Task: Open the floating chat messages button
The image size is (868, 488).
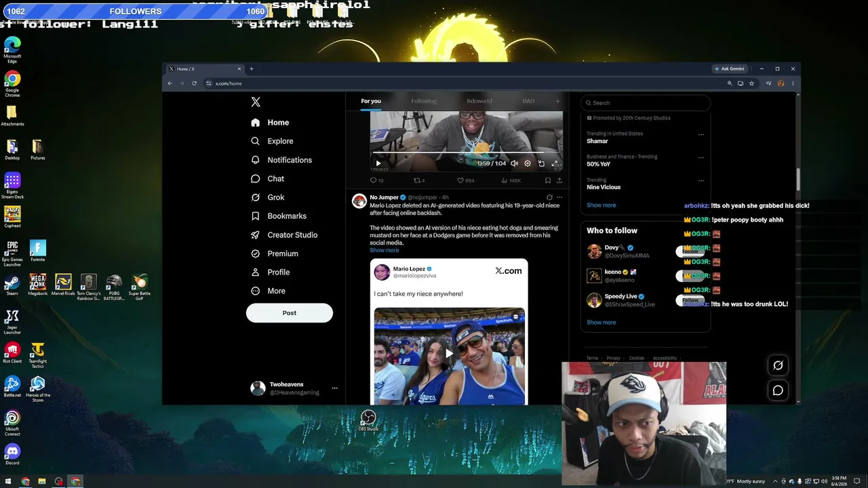Action: tap(778, 390)
